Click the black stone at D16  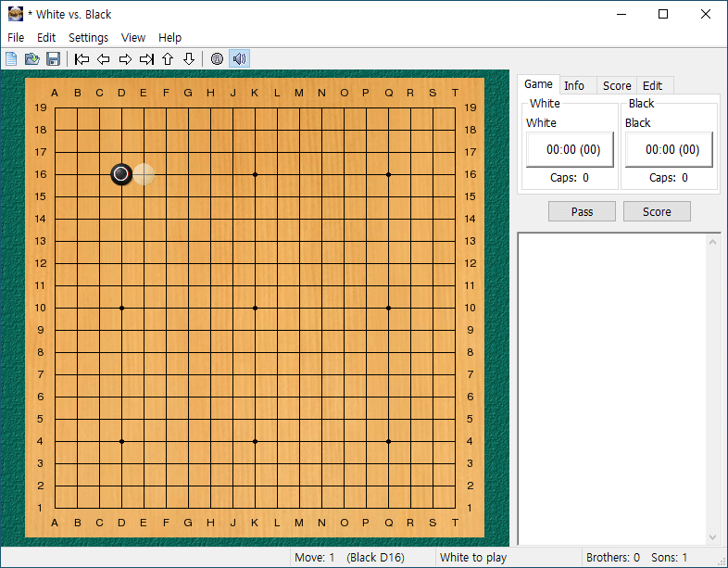pyautogui.click(x=121, y=174)
